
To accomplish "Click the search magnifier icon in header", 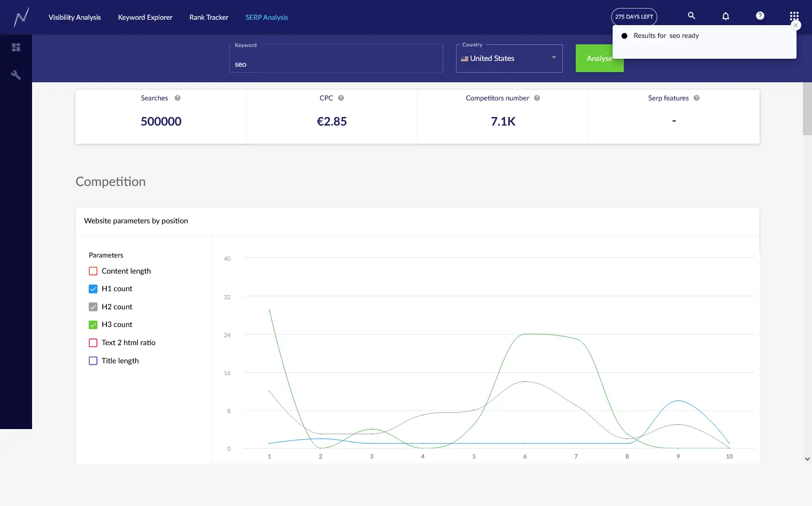I will tap(691, 16).
